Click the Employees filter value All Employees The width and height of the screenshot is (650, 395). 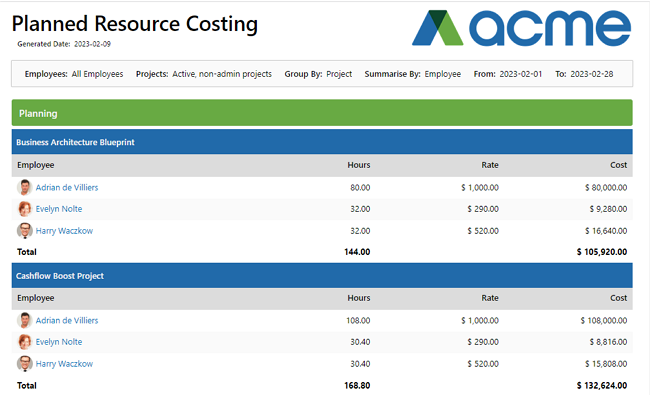(97, 74)
